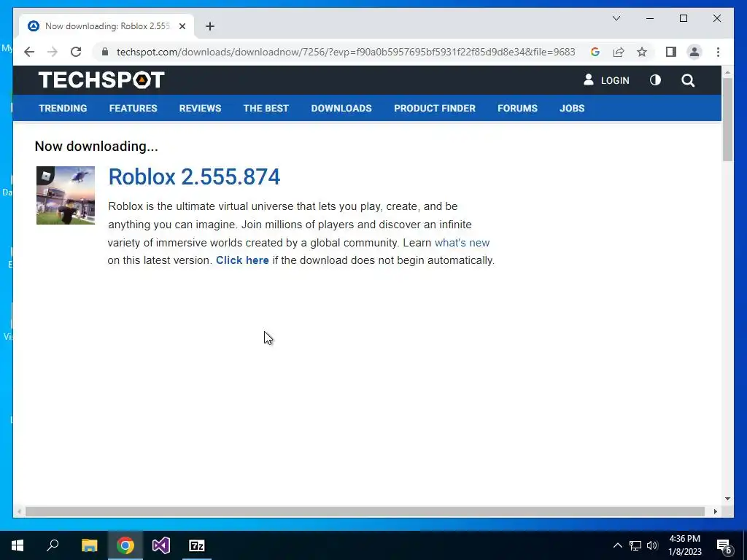Click the 'Now downloading...' heading
This screenshot has width=747, height=560.
[96, 146]
